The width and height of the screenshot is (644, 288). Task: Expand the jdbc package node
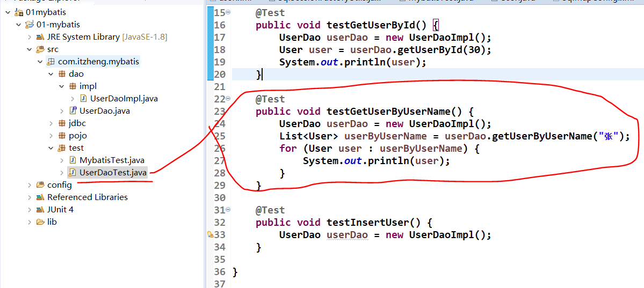[x=51, y=123]
